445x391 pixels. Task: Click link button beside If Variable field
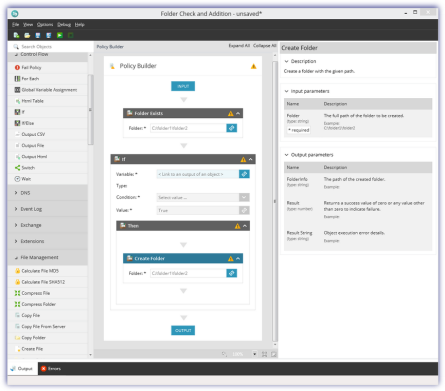pyautogui.click(x=244, y=174)
